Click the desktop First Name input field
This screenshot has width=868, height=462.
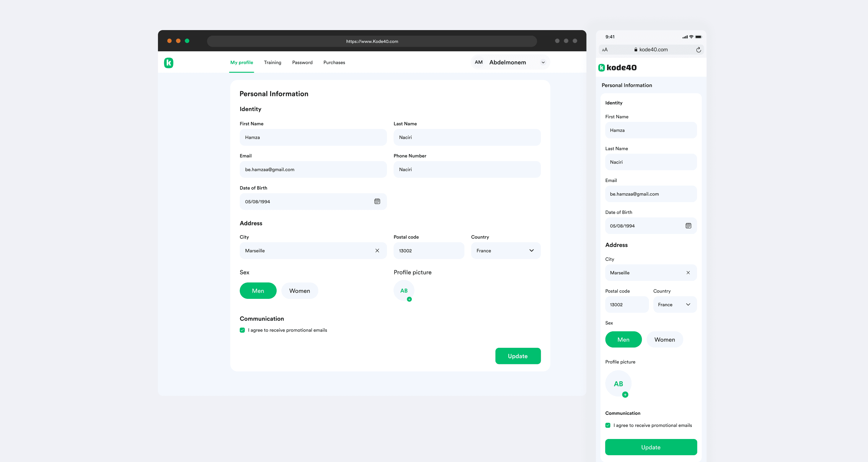313,137
